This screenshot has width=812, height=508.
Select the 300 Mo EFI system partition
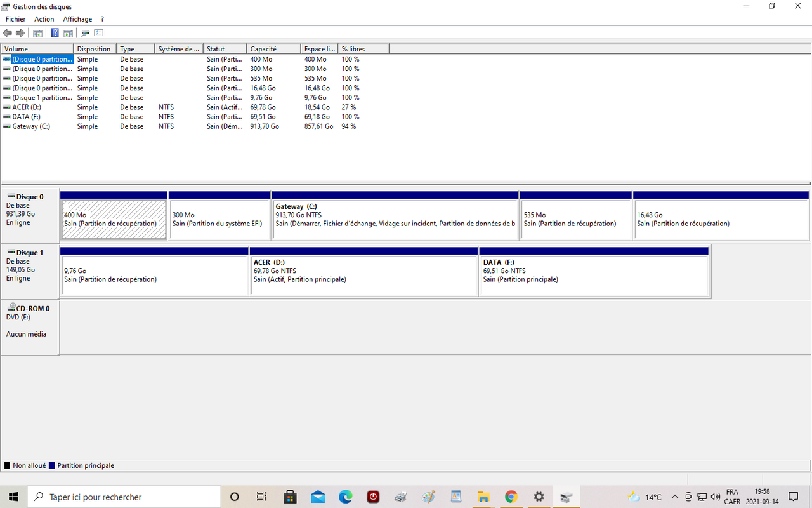pyautogui.click(x=219, y=216)
